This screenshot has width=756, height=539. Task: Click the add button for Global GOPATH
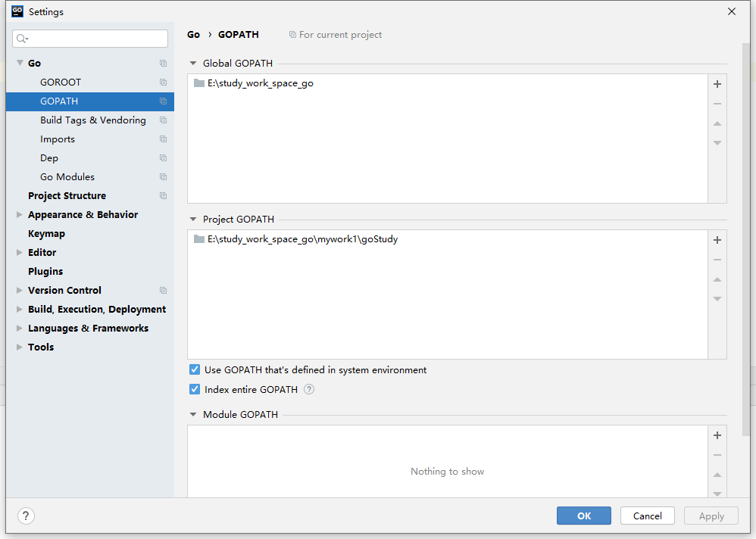click(717, 84)
